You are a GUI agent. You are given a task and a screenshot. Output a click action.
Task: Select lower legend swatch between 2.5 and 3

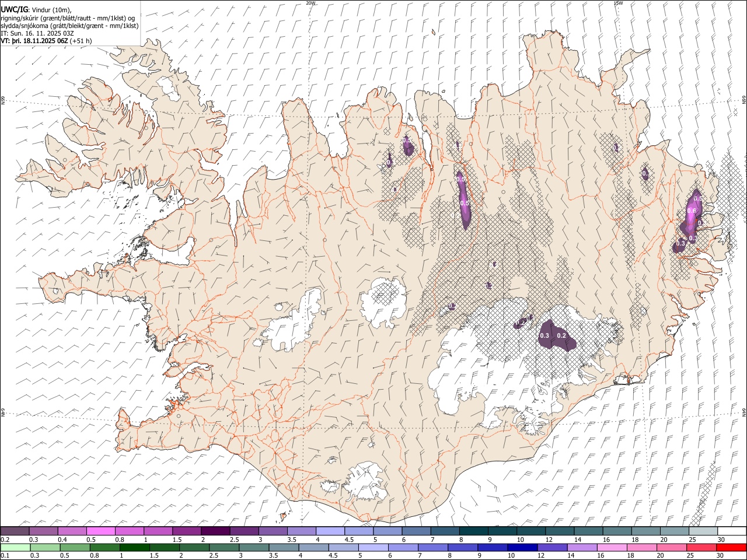[x=224, y=547]
